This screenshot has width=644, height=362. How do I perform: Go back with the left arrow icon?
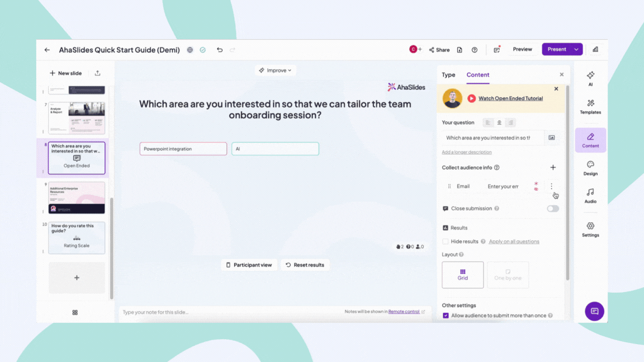(47, 50)
